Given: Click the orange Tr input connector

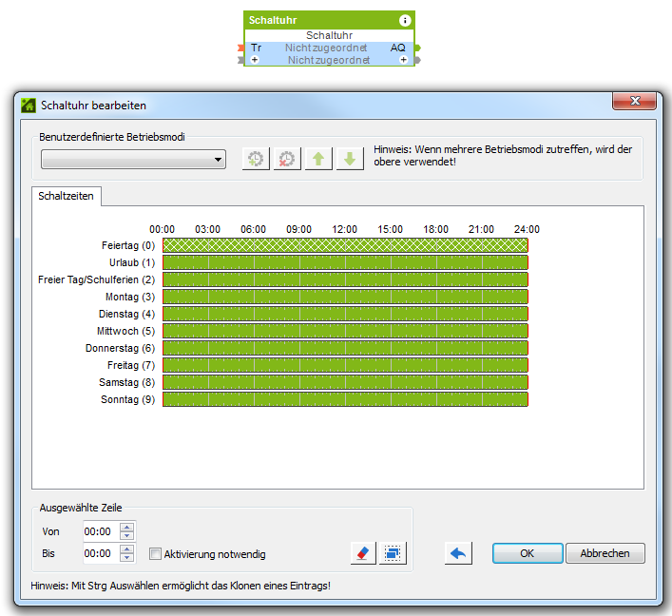Looking at the screenshot, I should pos(240,48).
